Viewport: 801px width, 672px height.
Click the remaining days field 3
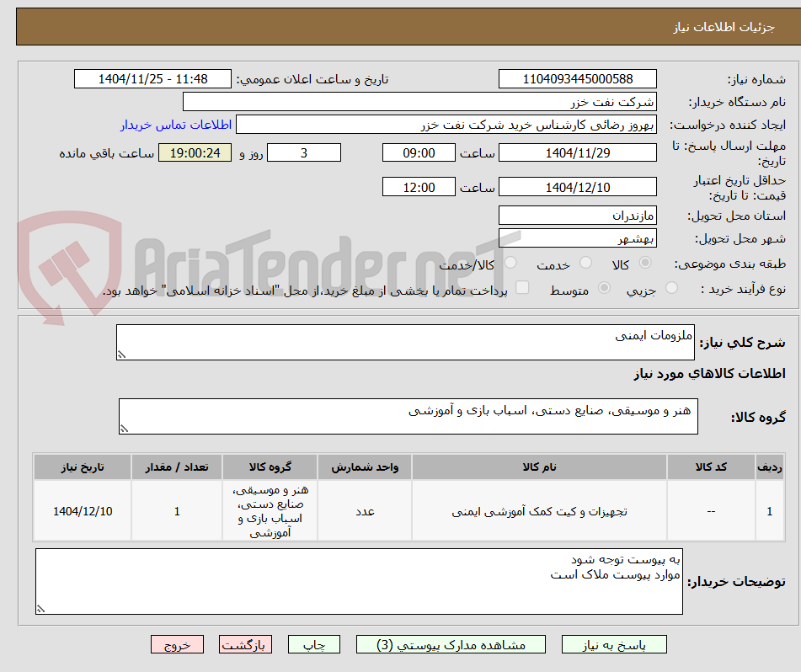304,152
